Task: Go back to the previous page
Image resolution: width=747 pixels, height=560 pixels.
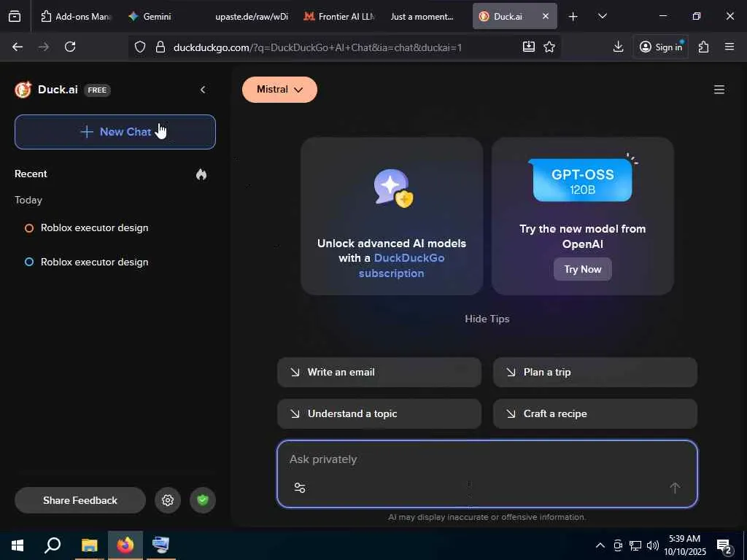Action: (18, 47)
